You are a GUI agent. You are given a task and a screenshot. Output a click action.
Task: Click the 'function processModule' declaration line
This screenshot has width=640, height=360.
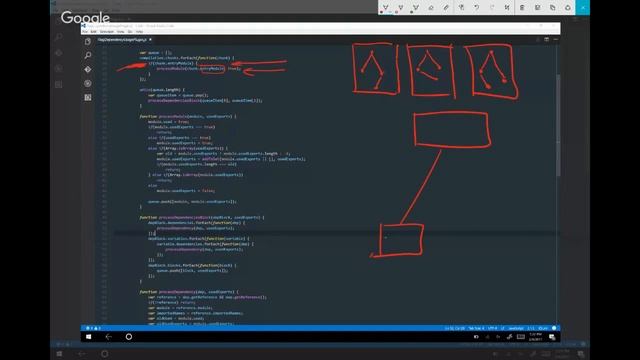188,116
